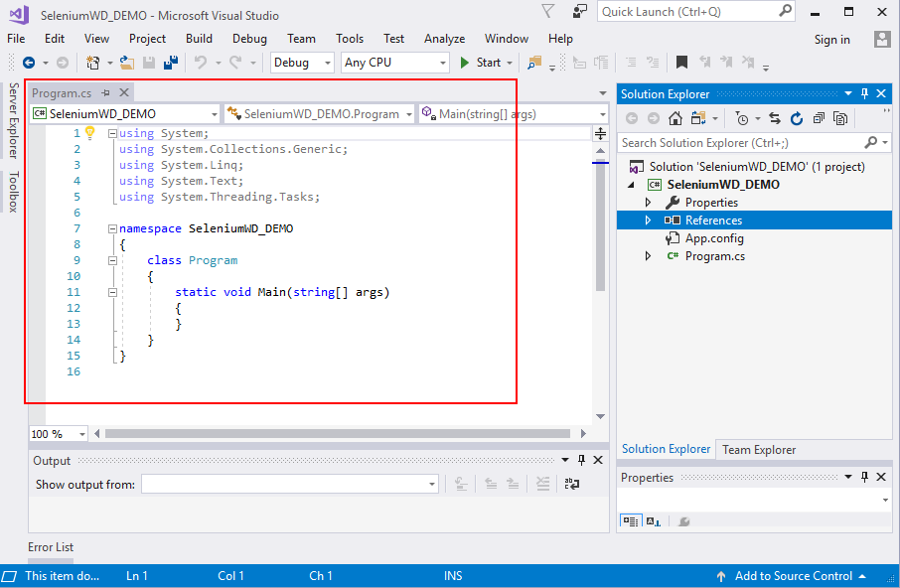The height and width of the screenshot is (588, 900).
Task: Click the Solution and Folder view switch icon
Action: (698, 118)
